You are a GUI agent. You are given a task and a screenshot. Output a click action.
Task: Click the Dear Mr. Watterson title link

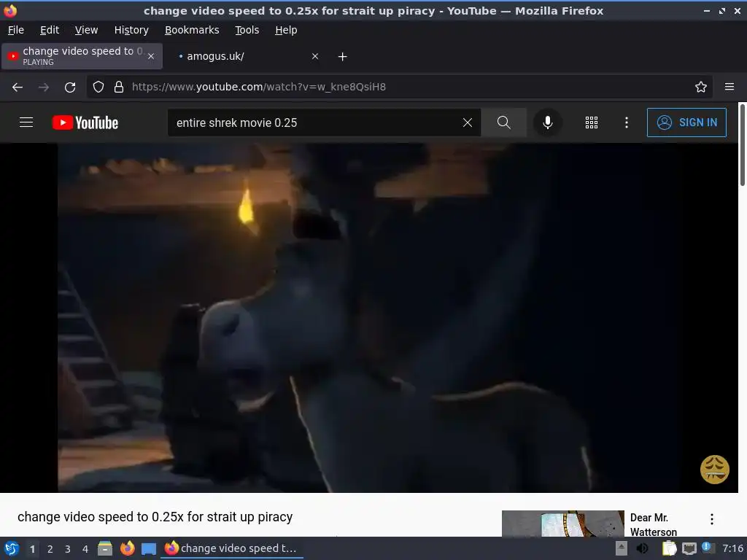(653, 524)
